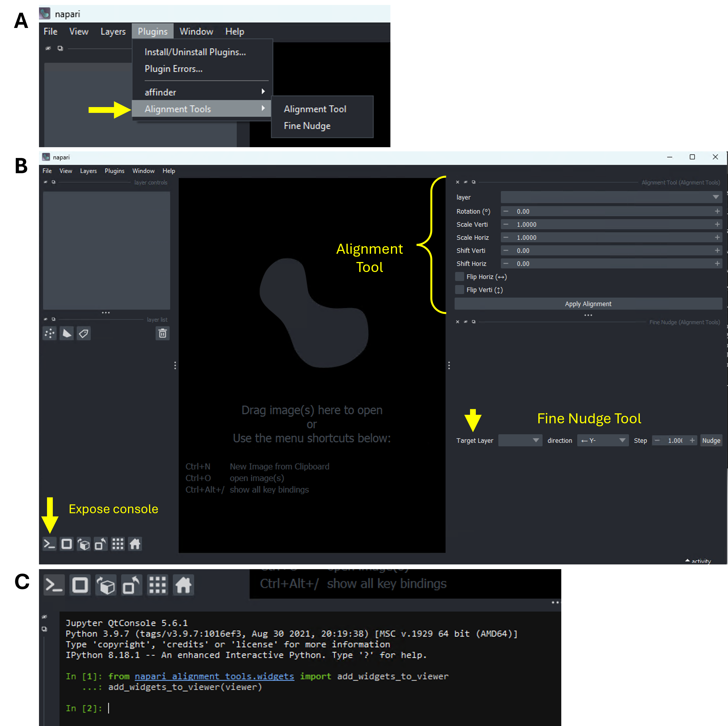Maximize the napari window in panel B
Image resolution: width=728 pixels, height=726 pixels.
[692, 157]
